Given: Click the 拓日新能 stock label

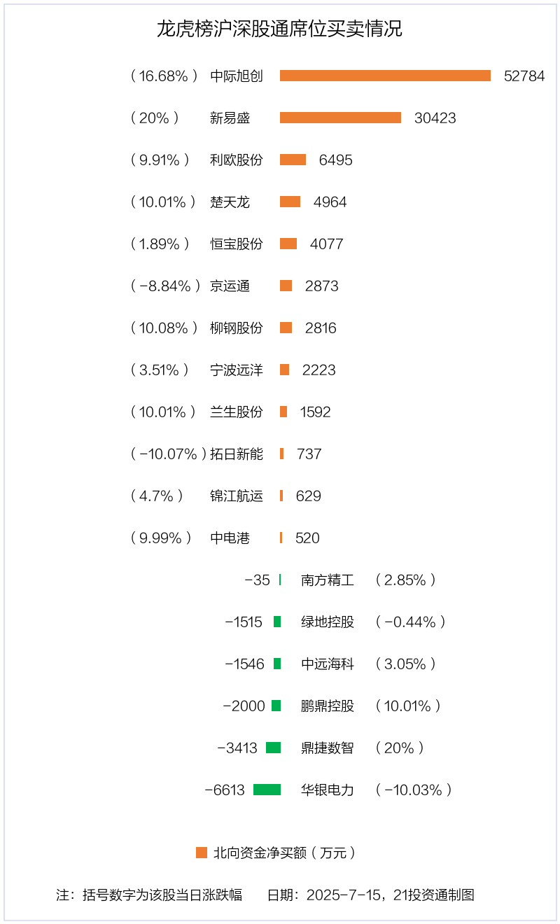Looking at the screenshot, I should [x=237, y=454].
